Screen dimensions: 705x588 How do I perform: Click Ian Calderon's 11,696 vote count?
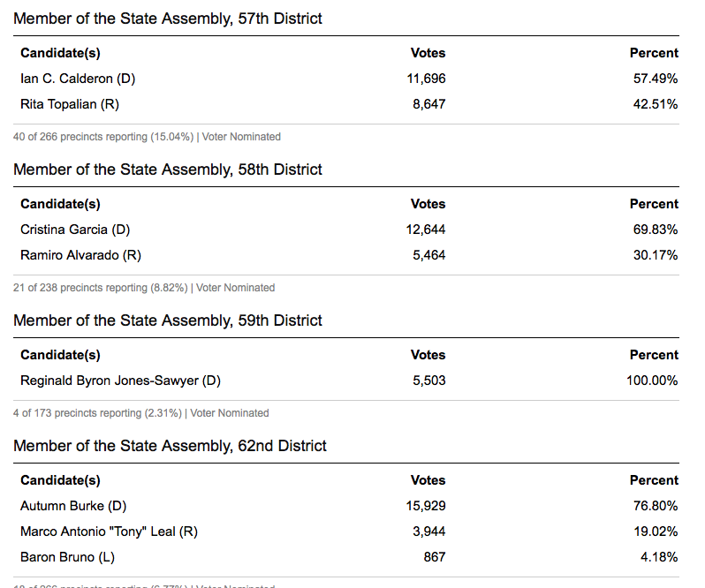[426, 79]
